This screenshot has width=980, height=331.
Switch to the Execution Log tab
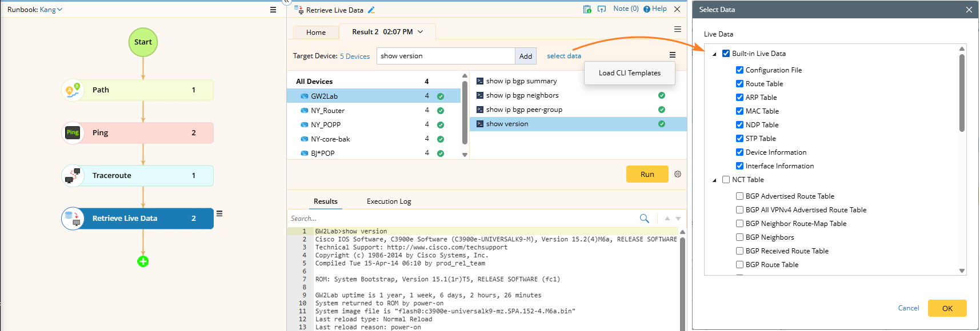(x=389, y=201)
